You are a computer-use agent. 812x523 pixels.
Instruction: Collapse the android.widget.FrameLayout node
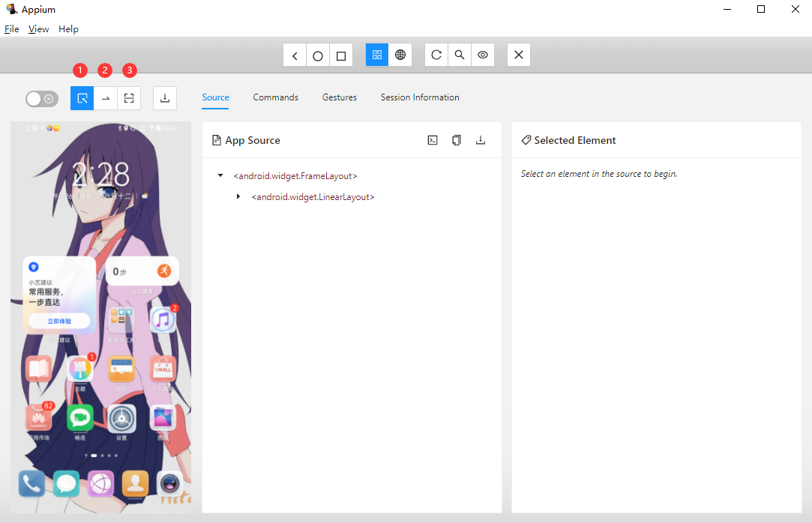[220, 176]
